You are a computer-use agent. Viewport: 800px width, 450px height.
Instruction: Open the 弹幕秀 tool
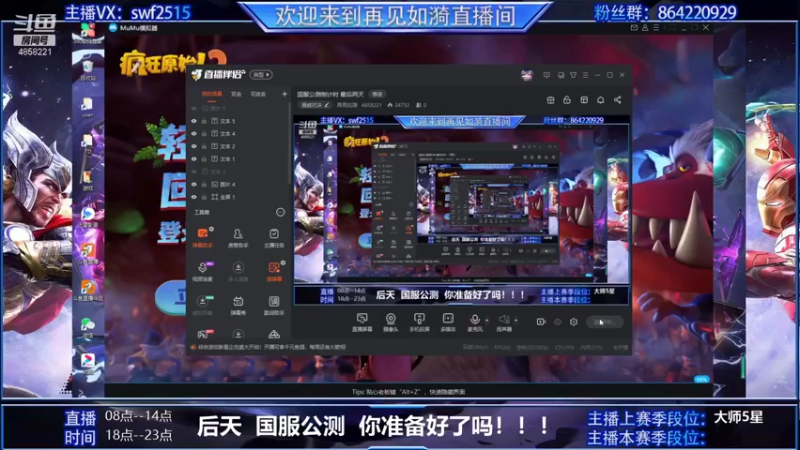point(238,305)
